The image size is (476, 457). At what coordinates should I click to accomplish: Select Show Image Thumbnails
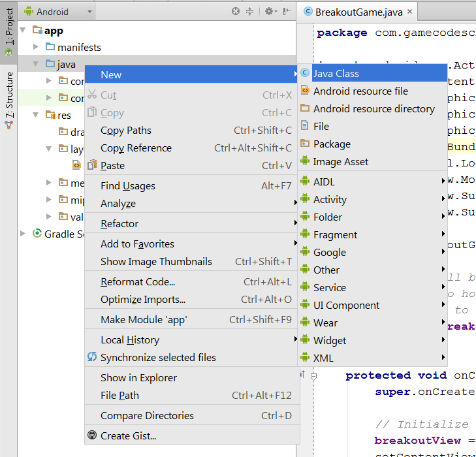[191, 261]
